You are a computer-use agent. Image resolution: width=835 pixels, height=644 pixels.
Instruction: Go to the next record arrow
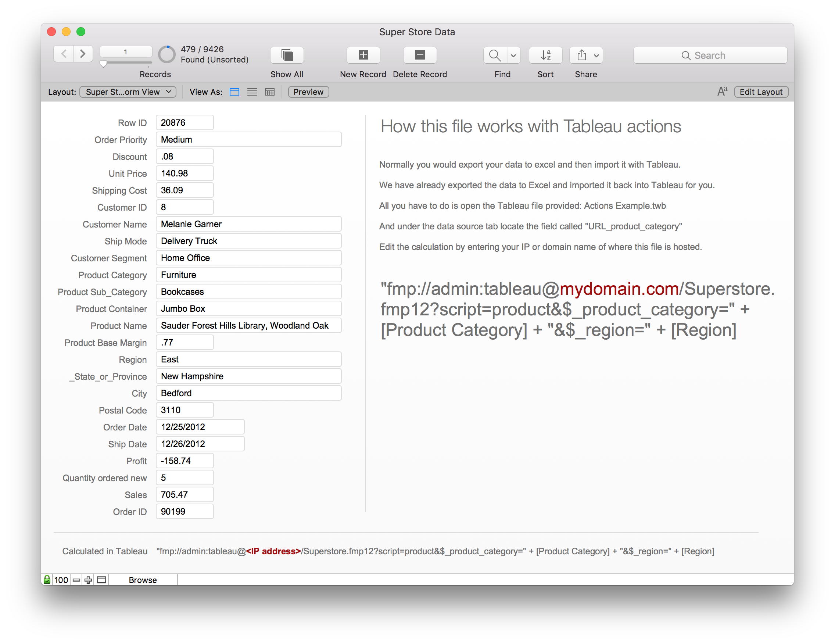(x=83, y=54)
